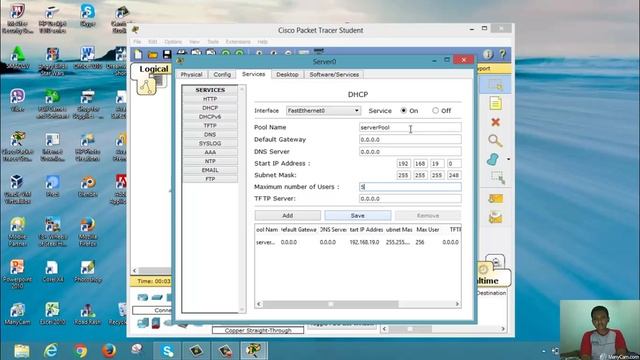Open the Options menu in Packet Tracer
This screenshot has height=360, width=640.
pos(173,42)
